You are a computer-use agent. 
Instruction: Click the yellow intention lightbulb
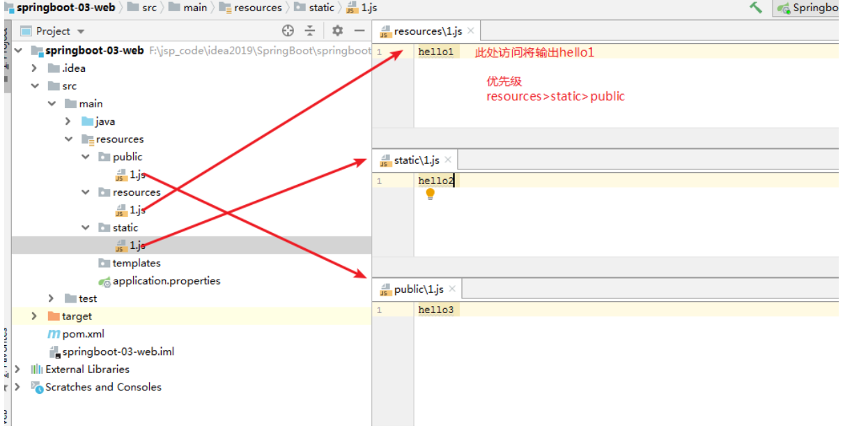coord(430,193)
